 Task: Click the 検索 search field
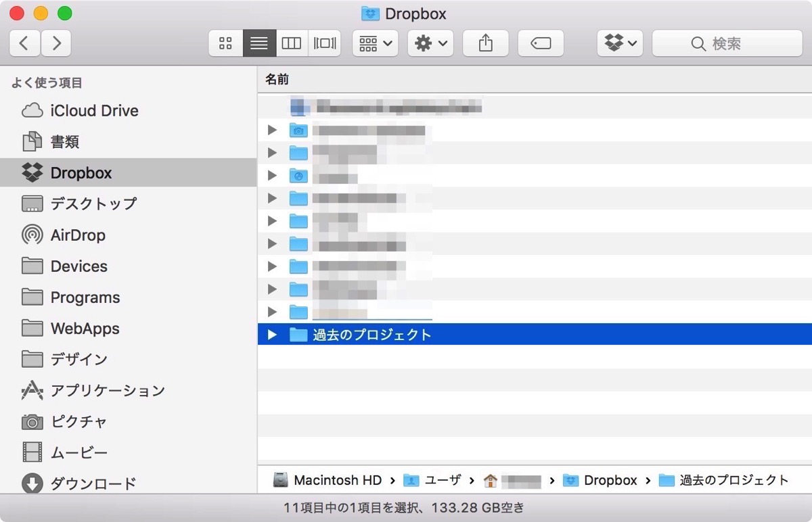[x=727, y=43]
